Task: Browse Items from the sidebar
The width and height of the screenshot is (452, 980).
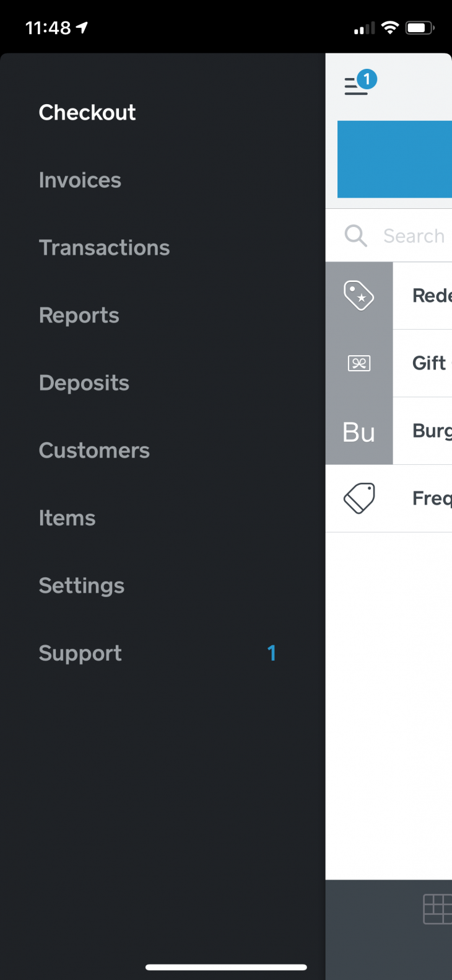Action: [67, 518]
